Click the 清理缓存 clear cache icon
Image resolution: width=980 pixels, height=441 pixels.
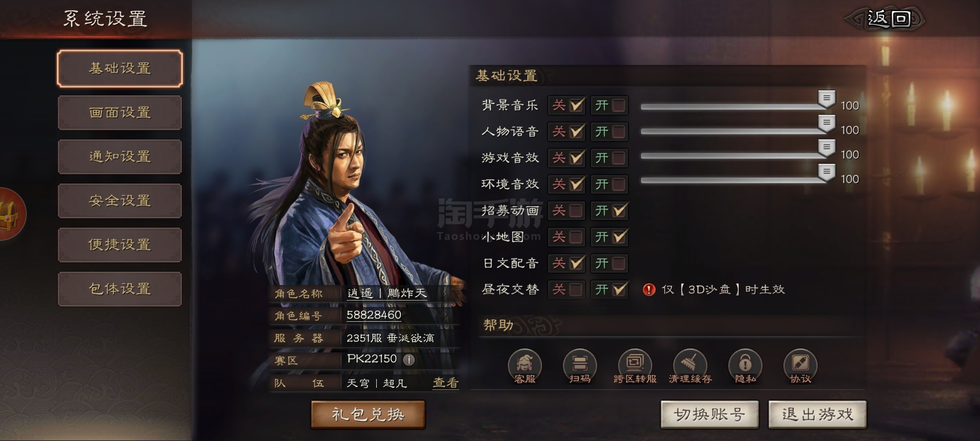[690, 366]
